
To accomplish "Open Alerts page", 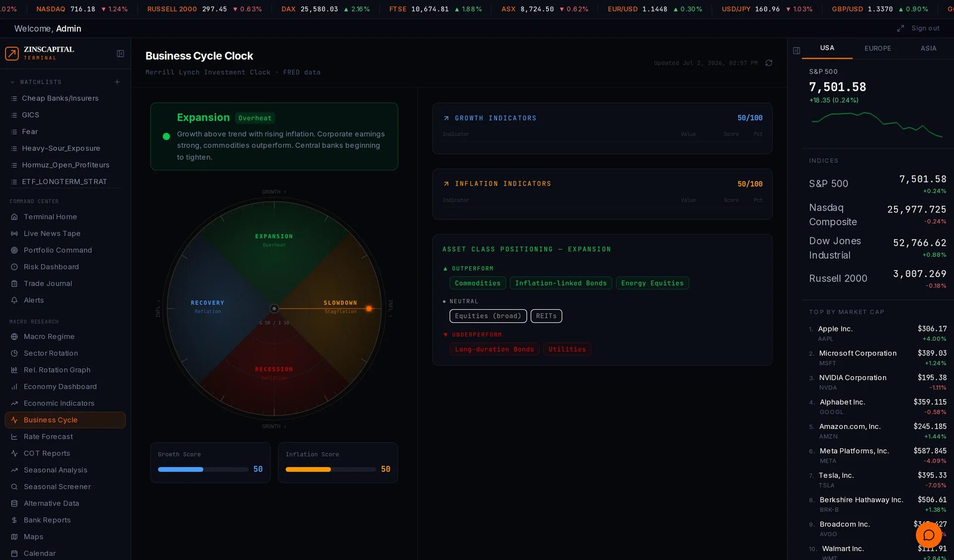I will (65, 300).
